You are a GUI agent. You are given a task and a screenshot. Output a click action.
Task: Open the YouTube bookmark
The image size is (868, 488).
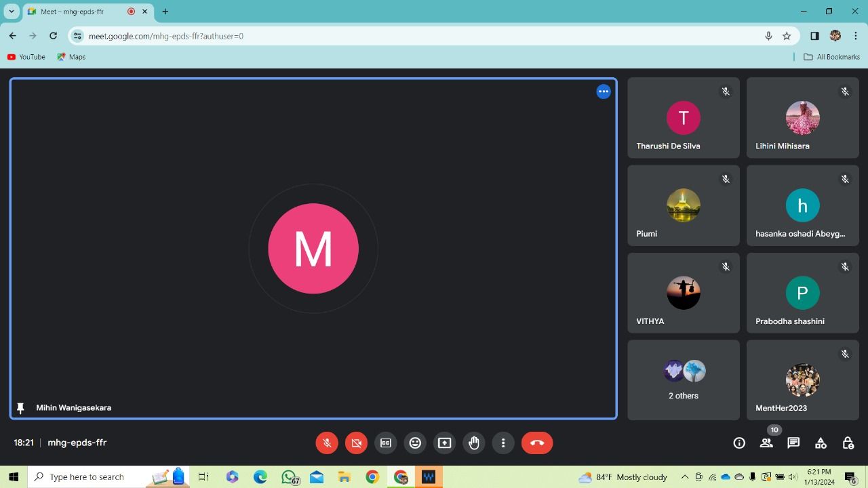(26, 57)
